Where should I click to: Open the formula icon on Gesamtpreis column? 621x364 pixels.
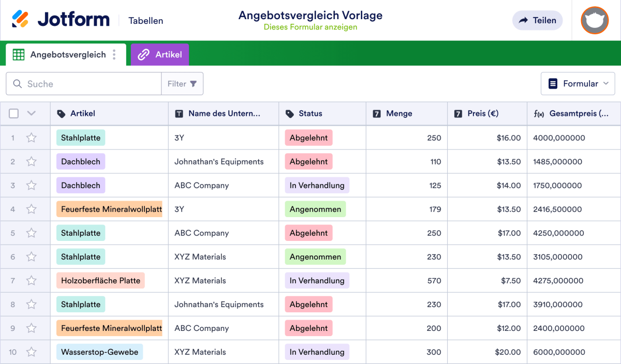[x=538, y=113]
